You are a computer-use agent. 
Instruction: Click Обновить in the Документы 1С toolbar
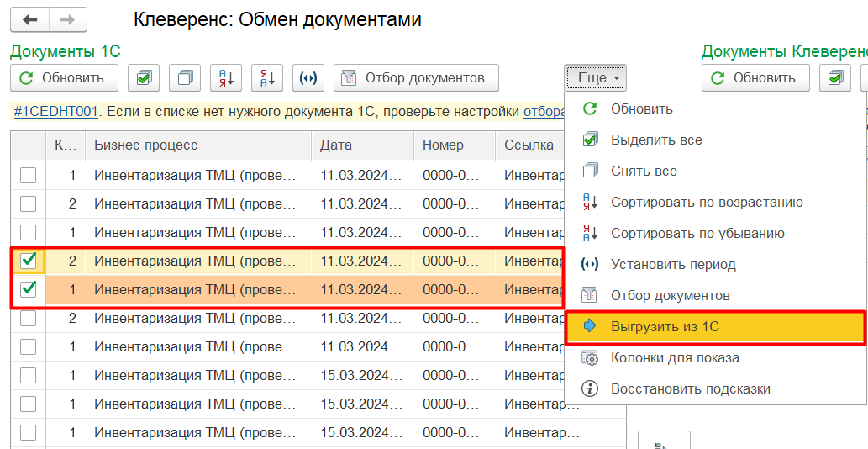tap(64, 78)
